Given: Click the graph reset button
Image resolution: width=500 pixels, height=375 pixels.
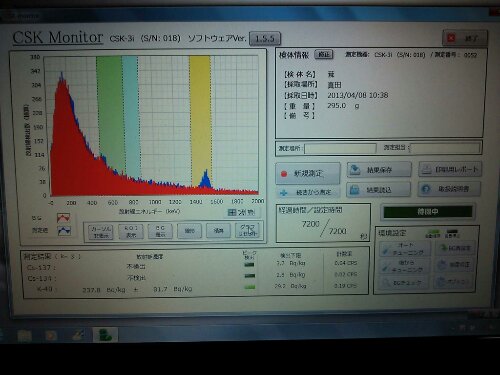Looking at the screenshot, I should coord(247,230).
